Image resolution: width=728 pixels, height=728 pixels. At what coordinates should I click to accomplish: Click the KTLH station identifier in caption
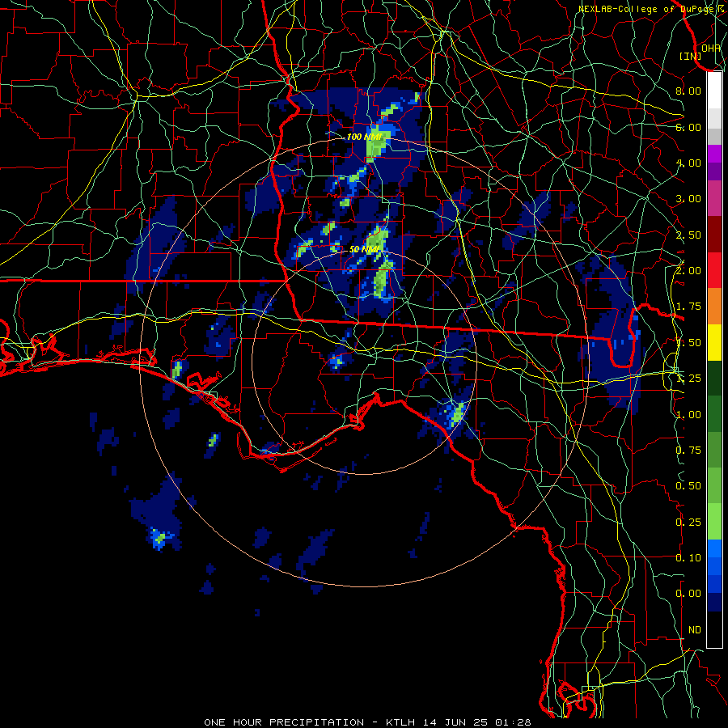400,722
